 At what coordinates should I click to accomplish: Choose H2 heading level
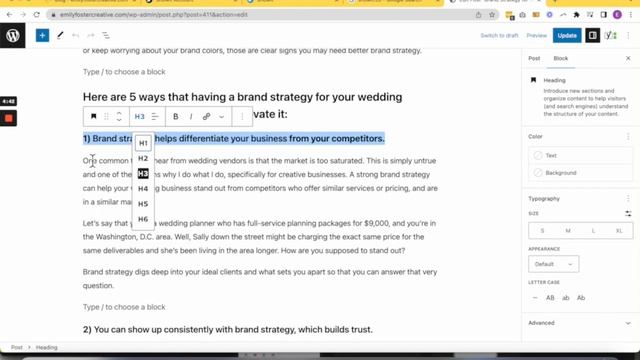tap(143, 158)
